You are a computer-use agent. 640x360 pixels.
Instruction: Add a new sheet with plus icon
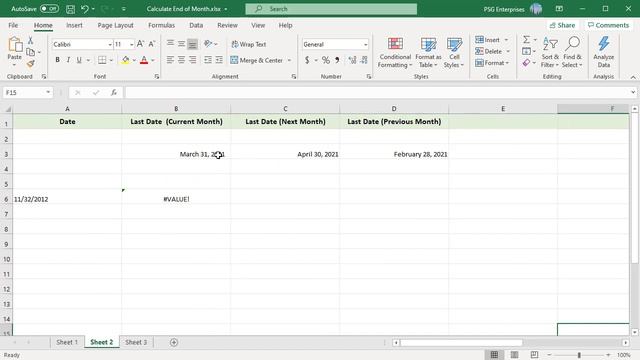pos(174,342)
